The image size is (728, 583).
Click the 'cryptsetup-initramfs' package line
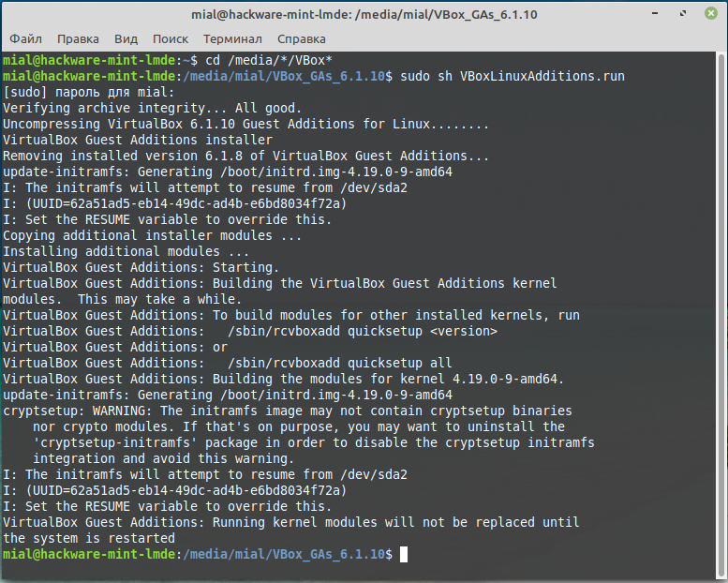314,442
